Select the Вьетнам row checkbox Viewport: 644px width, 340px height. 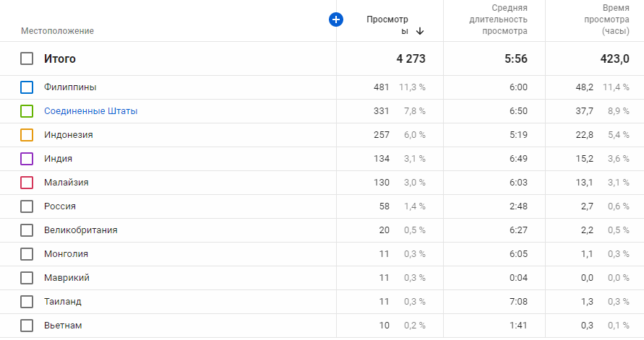[27, 326]
